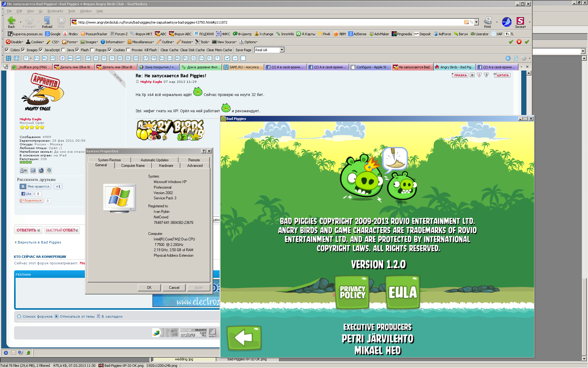Viewport: 588px width, 368px height.
Task: Click the RSS feed icon in address bar
Action: tap(466, 22)
